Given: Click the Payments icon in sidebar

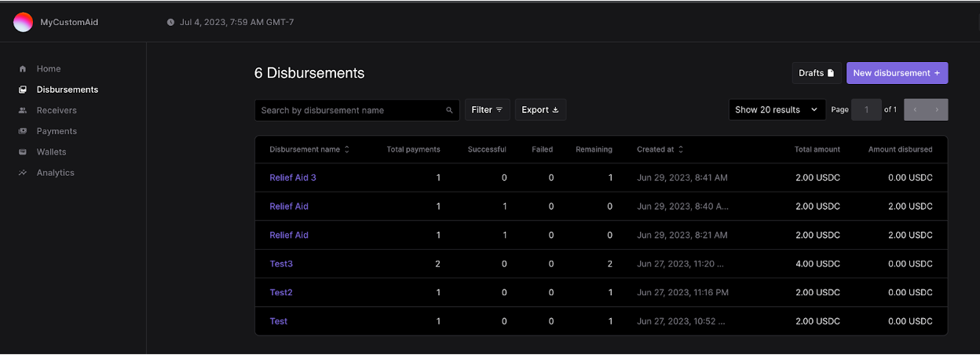Looking at the screenshot, I should 23,131.
